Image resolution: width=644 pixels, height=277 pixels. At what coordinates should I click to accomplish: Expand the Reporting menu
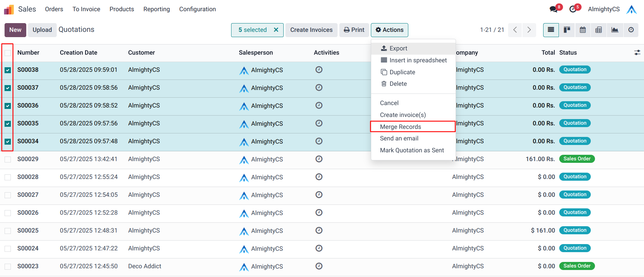coord(156,9)
